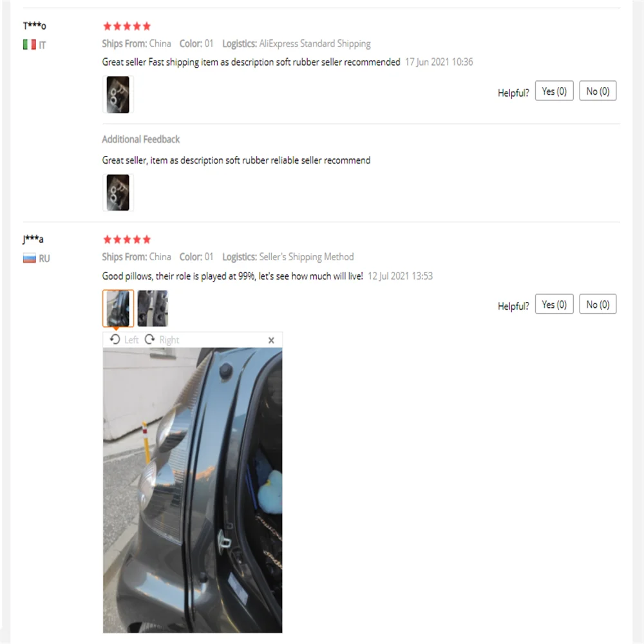Open the Additional Feedback photo thumbnail
The image size is (644, 644).
coord(118,193)
